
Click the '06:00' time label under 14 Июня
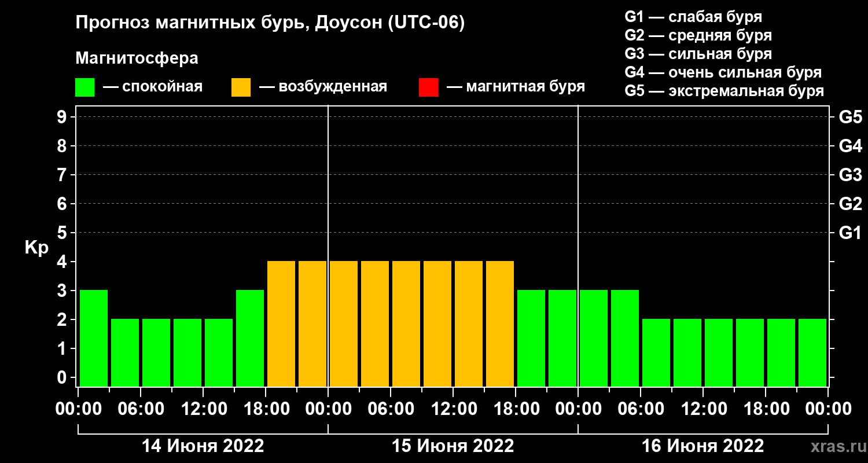pyautogui.click(x=141, y=409)
